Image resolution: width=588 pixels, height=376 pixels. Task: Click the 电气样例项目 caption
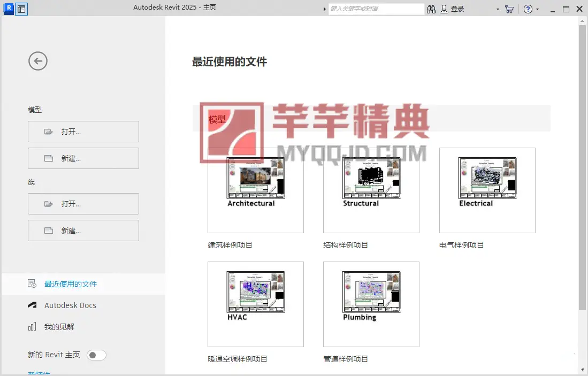tap(461, 245)
